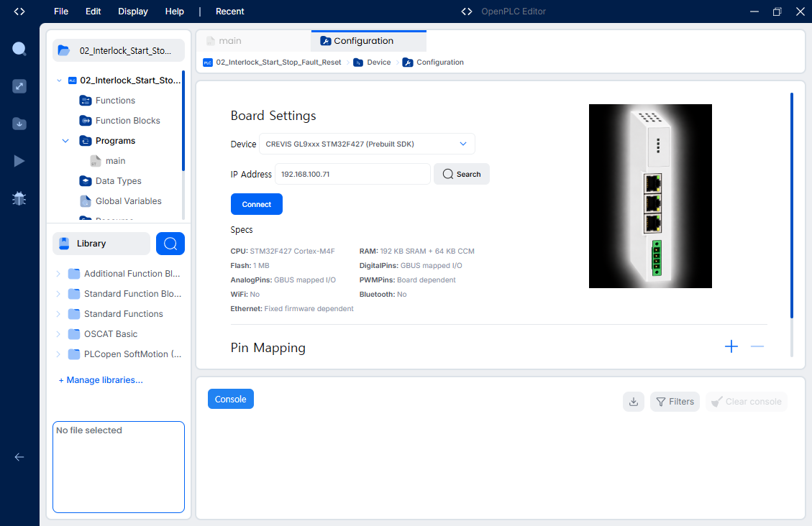Click the play/run icon in sidebar

pyautogui.click(x=19, y=161)
